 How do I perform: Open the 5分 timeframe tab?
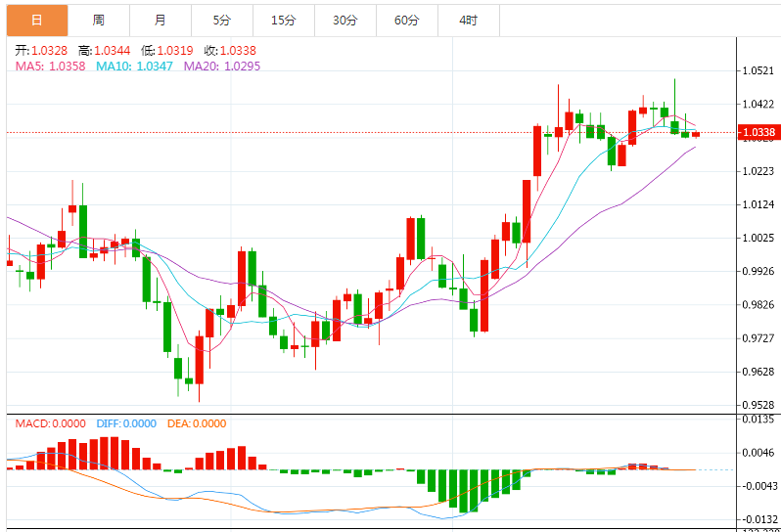tap(222, 21)
